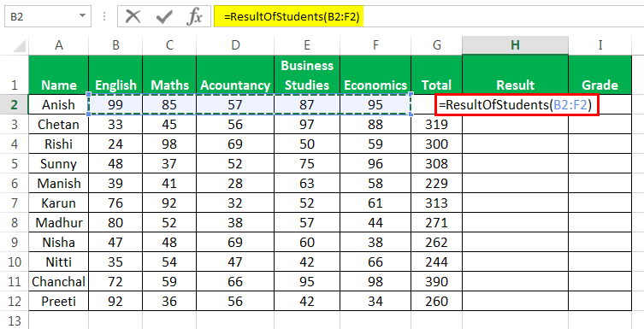Select row 1 header
644x329 pixels.
coord(15,74)
